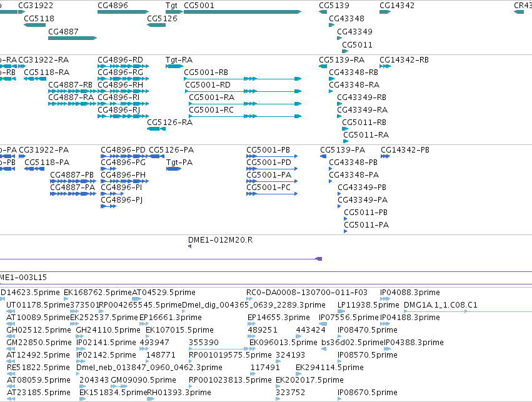Open the CG43348 gene label
Image resolution: width=532 pixels, height=402 pixels.
(x=347, y=18)
